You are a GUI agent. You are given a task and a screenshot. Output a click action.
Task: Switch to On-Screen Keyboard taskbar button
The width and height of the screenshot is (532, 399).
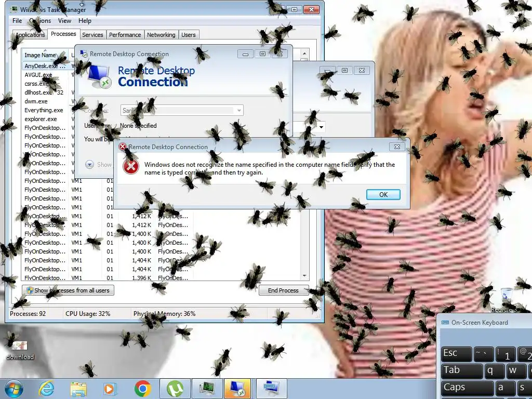click(272, 389)
